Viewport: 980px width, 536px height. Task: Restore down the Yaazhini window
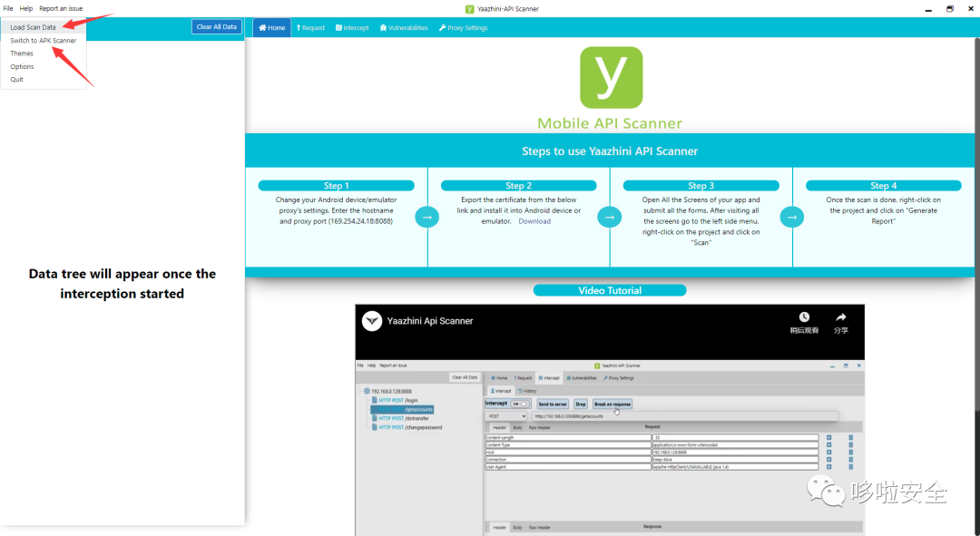click(949, 9)
